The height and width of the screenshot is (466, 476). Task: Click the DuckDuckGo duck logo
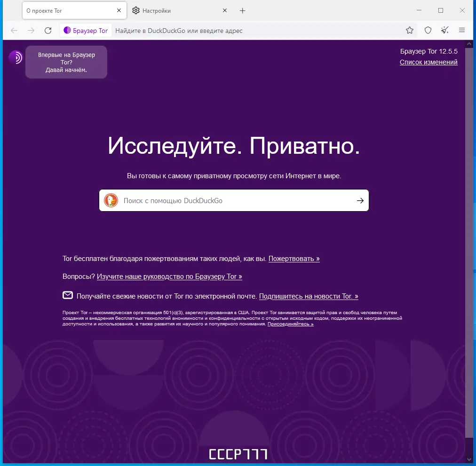[111, 200]
